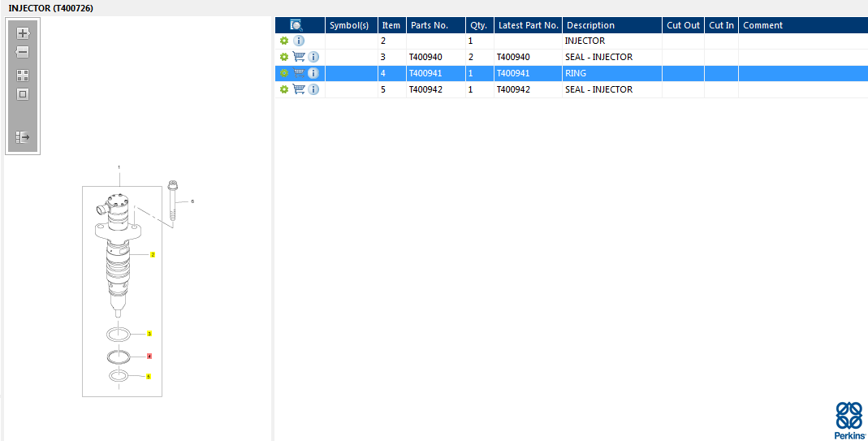Sort by Item column header
This screenshot has height=441, width=868.
pos(391,25)
